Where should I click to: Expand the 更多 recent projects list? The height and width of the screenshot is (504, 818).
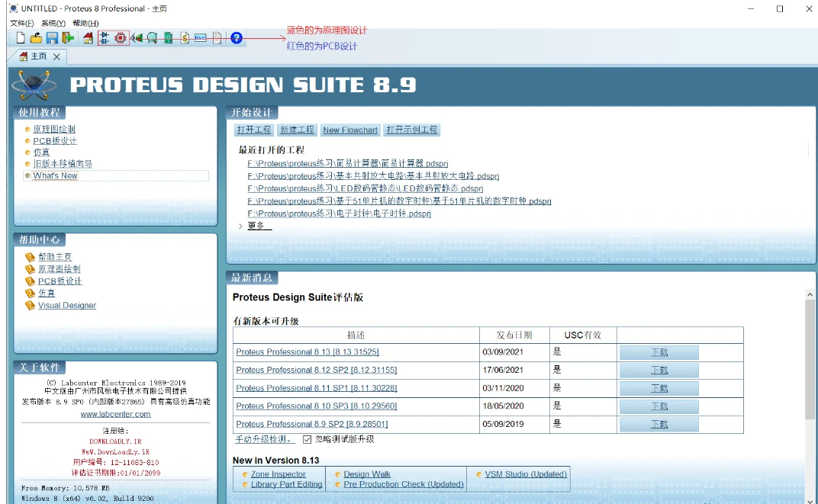259,226
